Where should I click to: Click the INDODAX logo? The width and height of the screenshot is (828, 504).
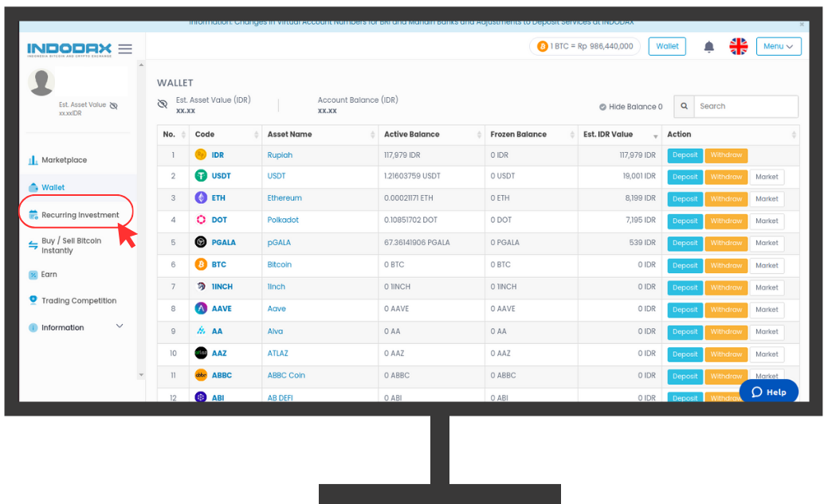click(69, 49)
